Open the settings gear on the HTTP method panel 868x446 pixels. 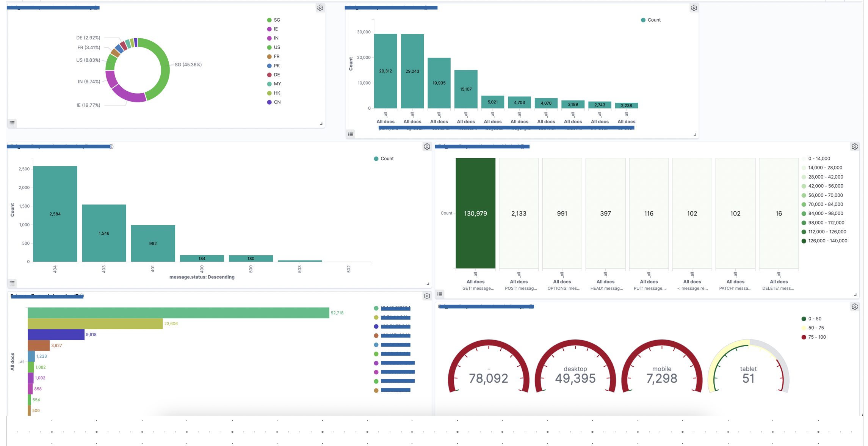point(855,146)
